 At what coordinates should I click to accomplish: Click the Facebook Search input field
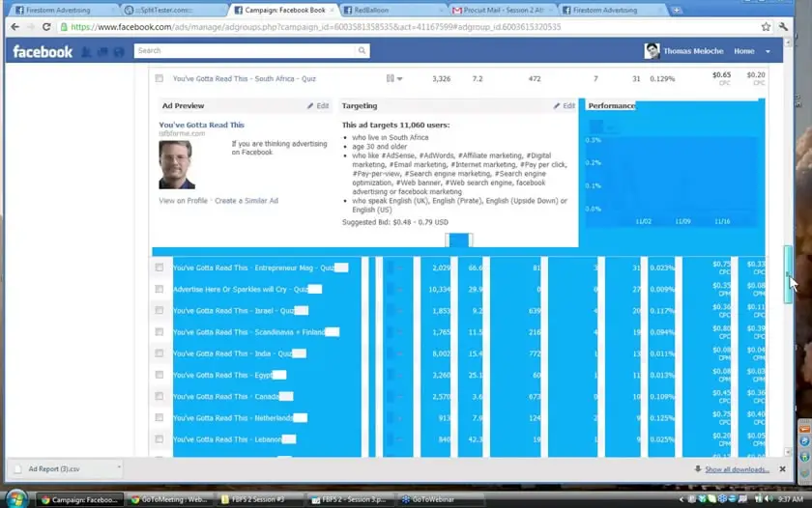tap(246, 50)
